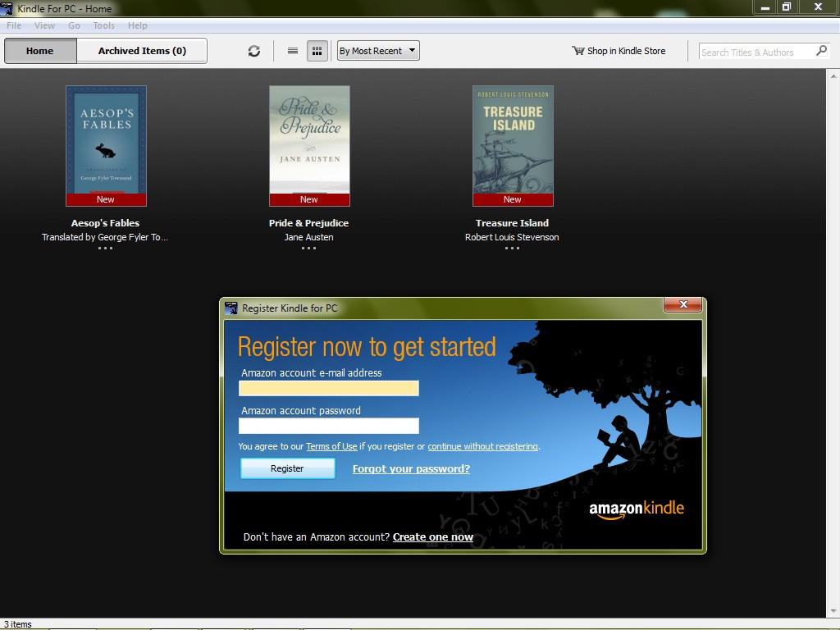Click the scrollbar up arrow
840x630 pixels.
[833, 76]
